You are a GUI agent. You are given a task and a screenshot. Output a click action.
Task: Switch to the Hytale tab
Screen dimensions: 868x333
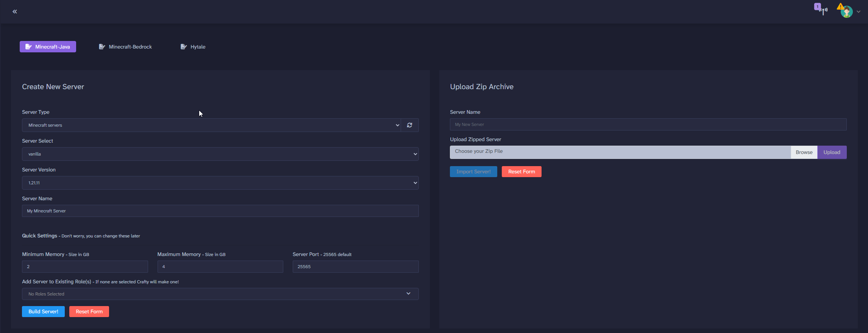point(193,47)
